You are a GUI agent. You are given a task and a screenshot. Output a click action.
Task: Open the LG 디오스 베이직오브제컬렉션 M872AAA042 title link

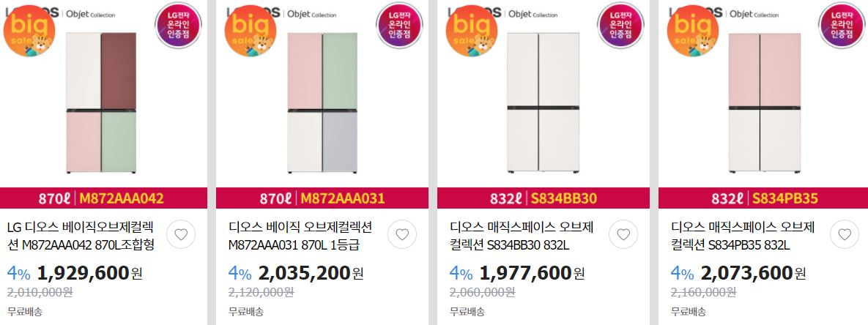coord(81,236)
